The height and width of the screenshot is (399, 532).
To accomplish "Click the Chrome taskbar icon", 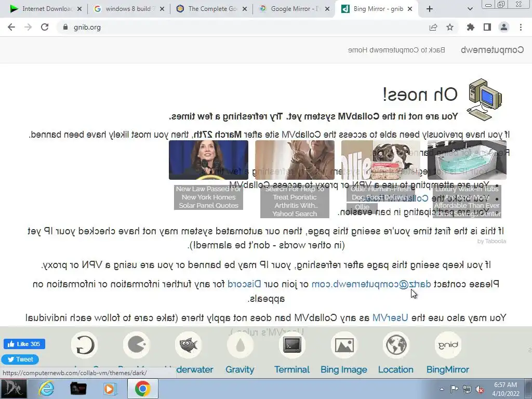I will (142, 389).
